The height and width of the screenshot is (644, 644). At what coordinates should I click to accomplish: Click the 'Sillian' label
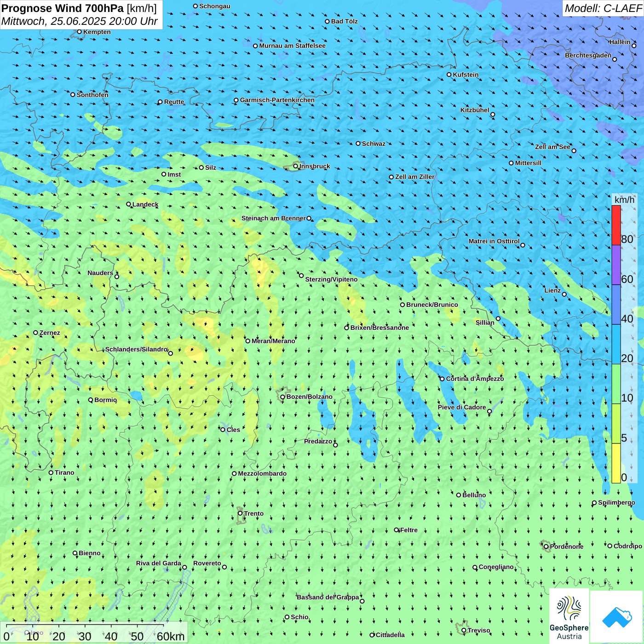[485, 322]
